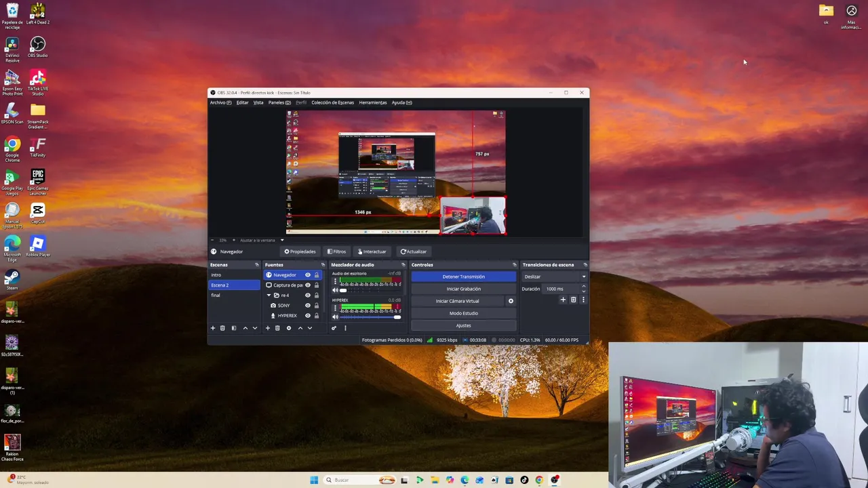Open Ajustes settings button
The height and width of the screenshot is (488, 868).
tap(463, 325)
